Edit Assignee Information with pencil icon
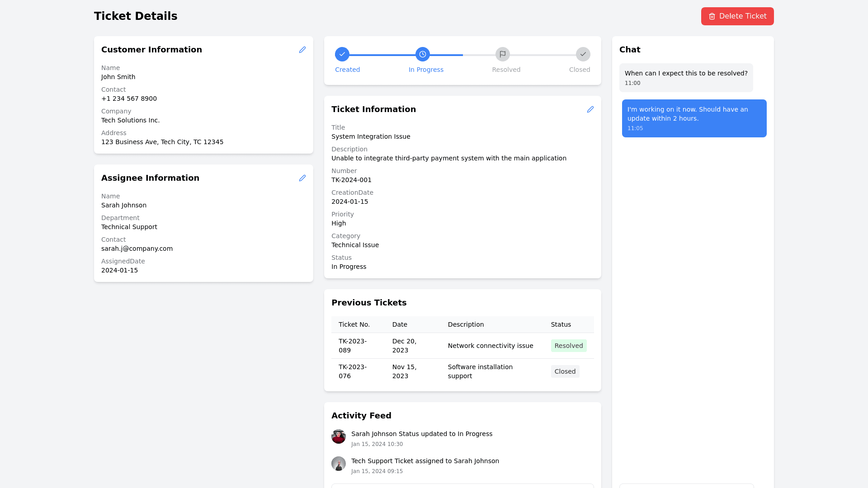868x488 pixels. coord(302,178)
